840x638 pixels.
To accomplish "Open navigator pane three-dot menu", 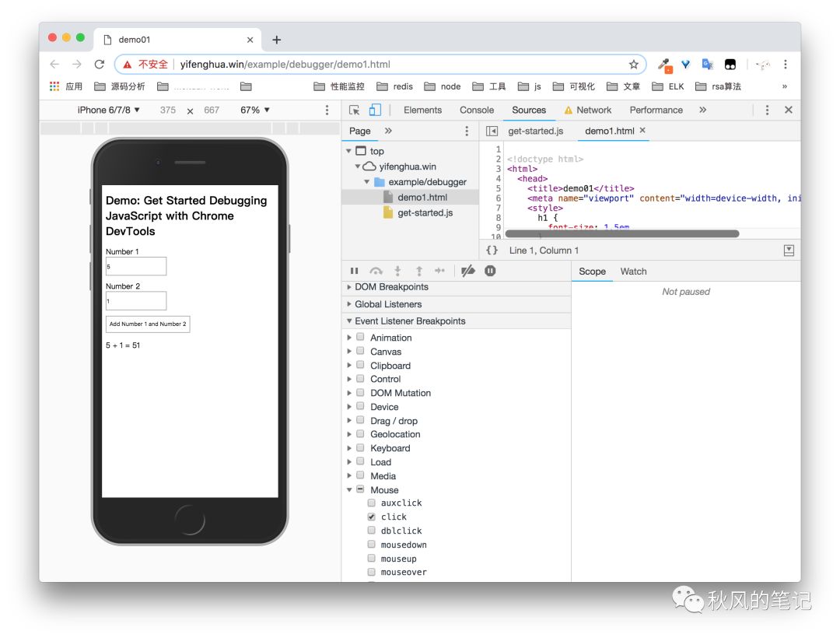I will tap(467, 131).
